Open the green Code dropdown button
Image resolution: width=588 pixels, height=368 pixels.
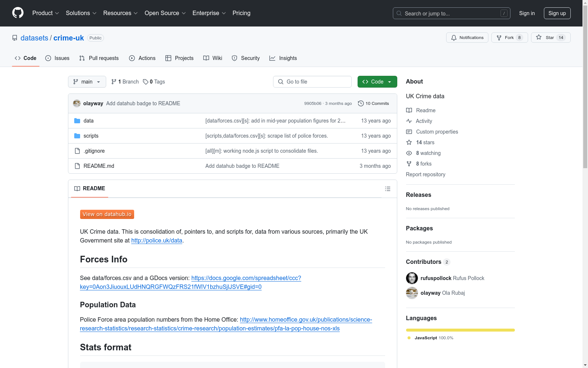[377, 82]
